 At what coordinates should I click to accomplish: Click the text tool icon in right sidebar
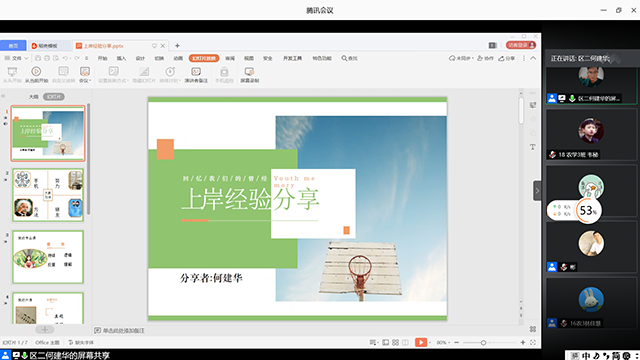coord(533,147)
